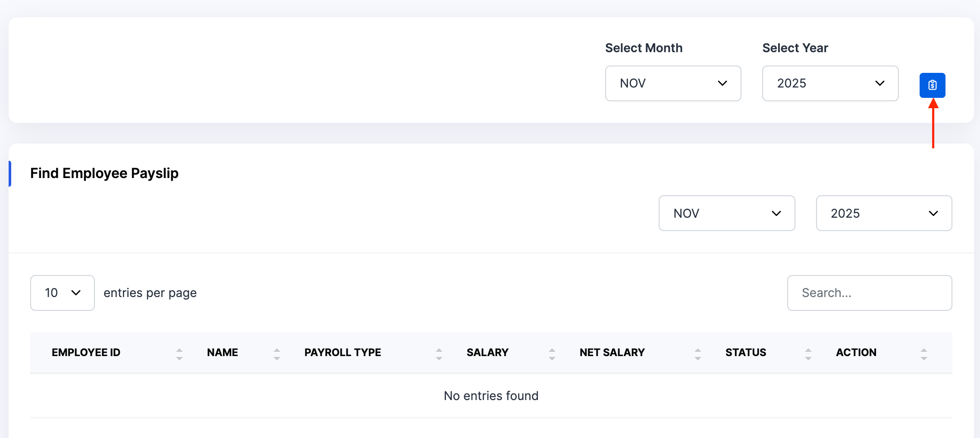Screen dimensions: 980x438
Task: Click the blue generate payslip icon button
Action: (932, 85)
